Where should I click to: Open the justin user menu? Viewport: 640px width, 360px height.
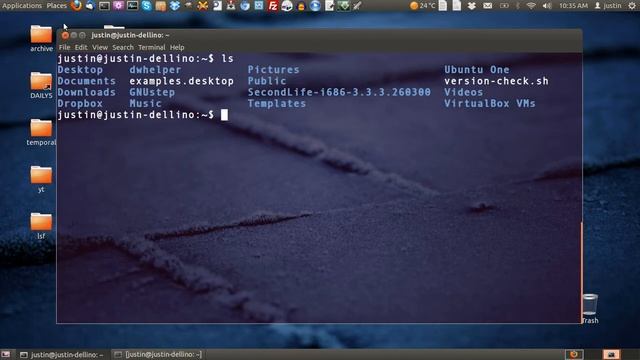tap(608, 6)
